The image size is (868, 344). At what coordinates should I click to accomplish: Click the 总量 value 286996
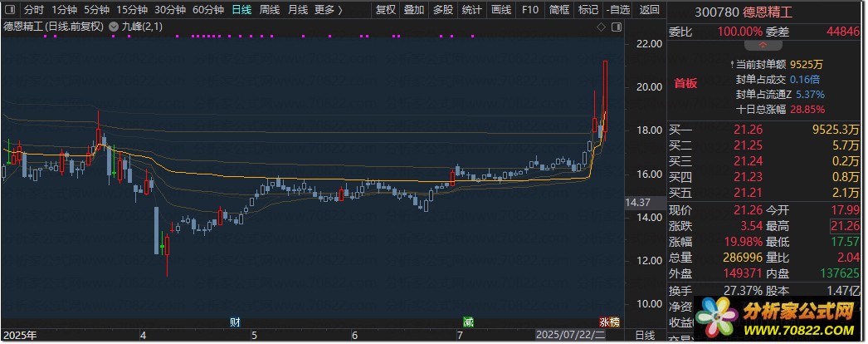[x=744, y=258]
